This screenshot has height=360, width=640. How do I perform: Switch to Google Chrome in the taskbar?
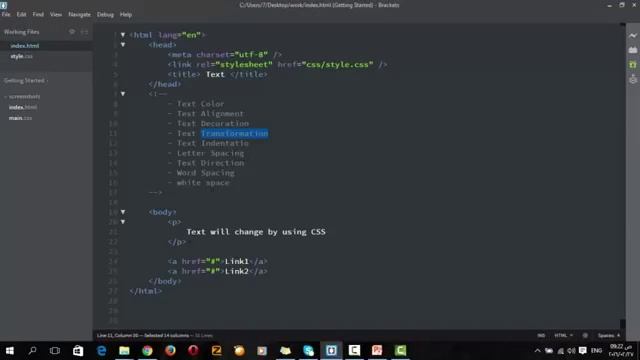click(x=147, y=351)
